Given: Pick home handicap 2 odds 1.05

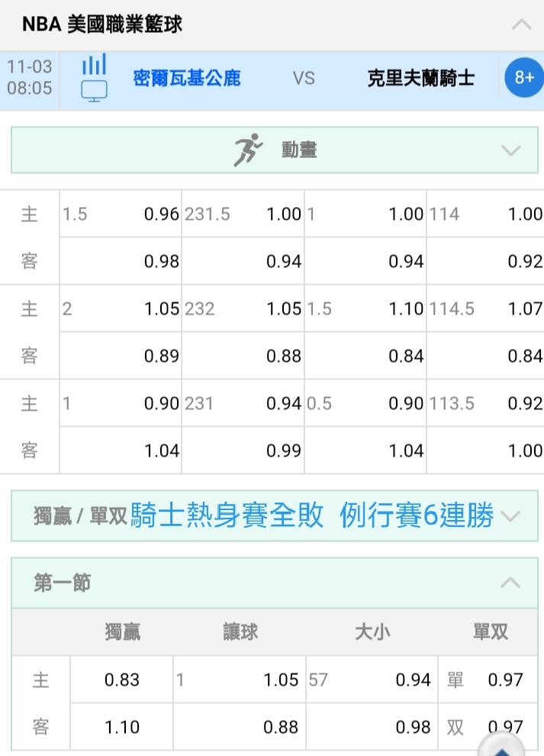Looking at the screenshot, I should (121, 308).
